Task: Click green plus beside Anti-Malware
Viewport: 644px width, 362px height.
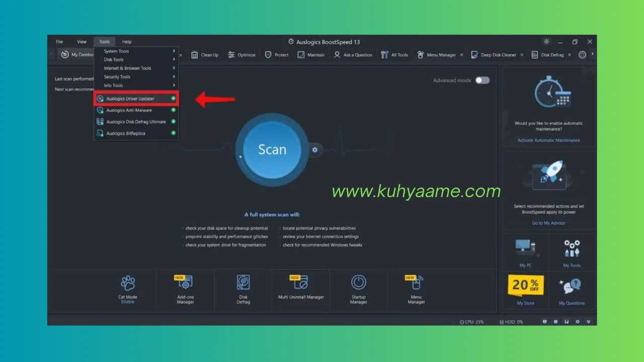Action: pos(173,110)
